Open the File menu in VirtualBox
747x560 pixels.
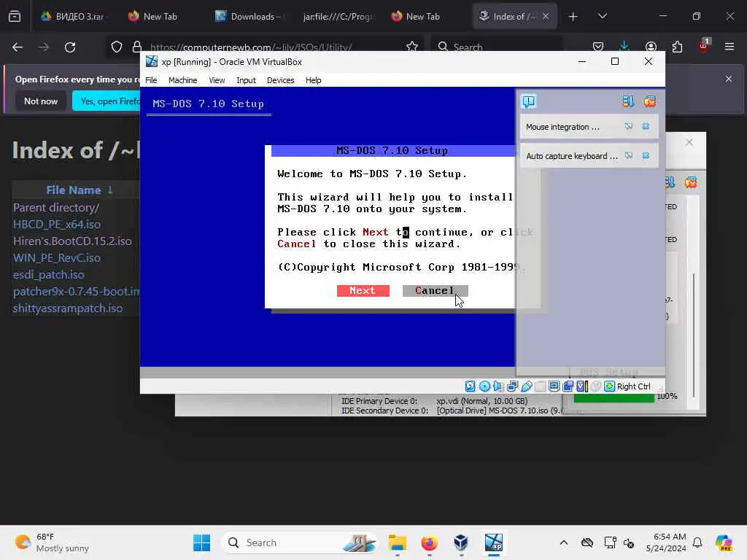coord(151,80)
